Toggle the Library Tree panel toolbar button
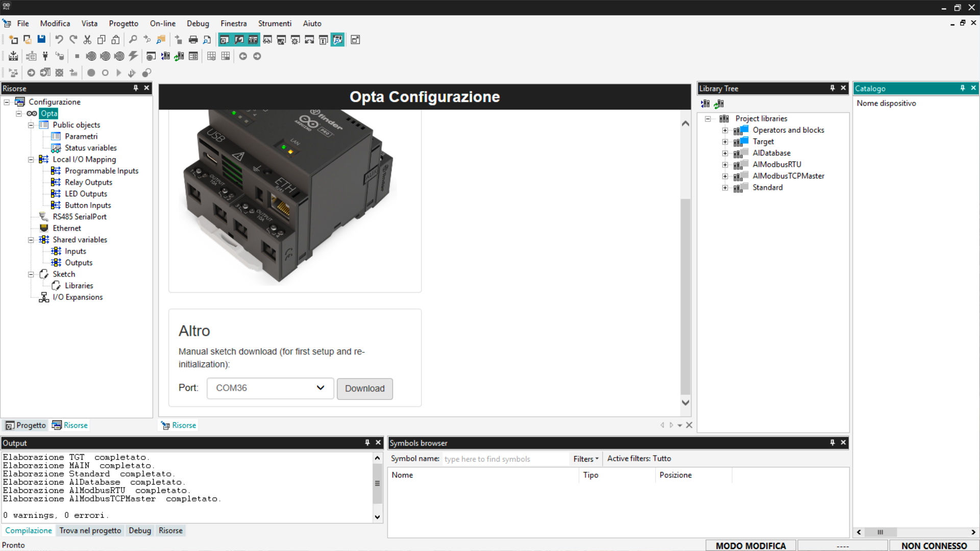The width and height of the screenshot is (980, 551). pos(253,40)
